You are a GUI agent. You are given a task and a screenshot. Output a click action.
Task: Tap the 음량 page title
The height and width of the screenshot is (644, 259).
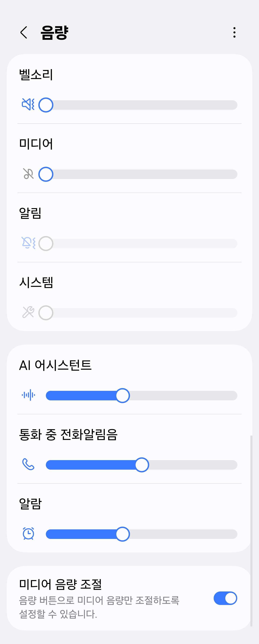(x=54, y=33)
